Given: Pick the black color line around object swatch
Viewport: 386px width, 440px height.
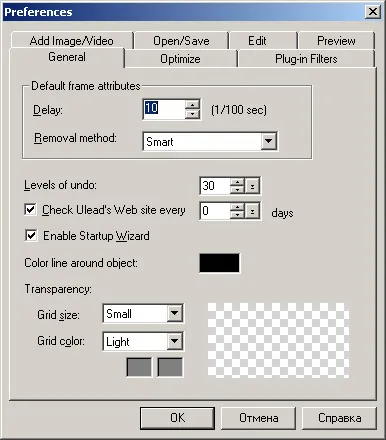Looking at the screenshot, I should tap(219, 263).
